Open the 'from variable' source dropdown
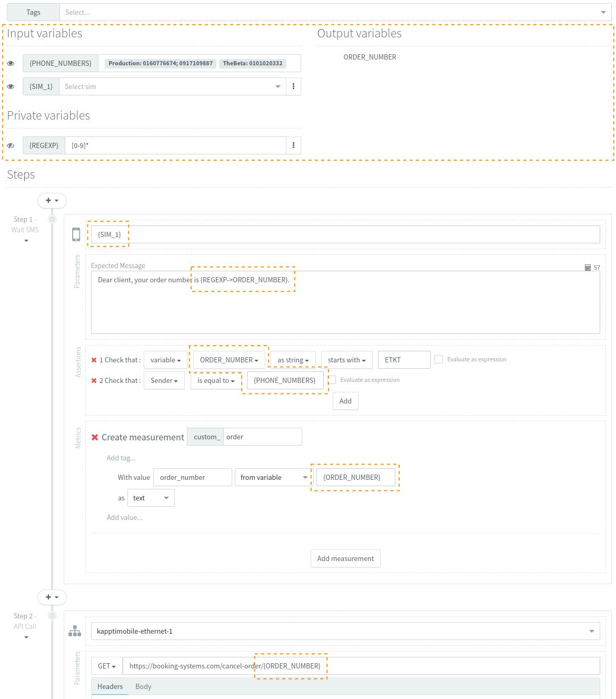The width and height of the screenshot is (616, 699). [274, 477]
